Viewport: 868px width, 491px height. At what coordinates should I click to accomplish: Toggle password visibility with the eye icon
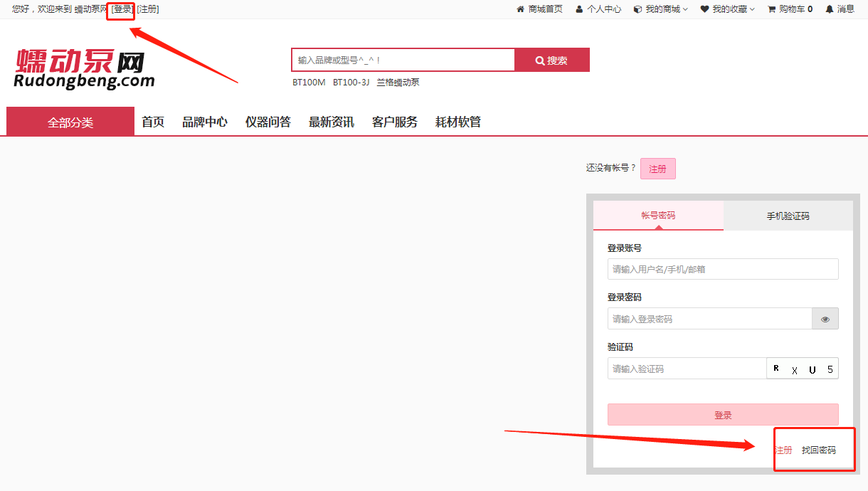pyautogui.click(x=825, y=318)
